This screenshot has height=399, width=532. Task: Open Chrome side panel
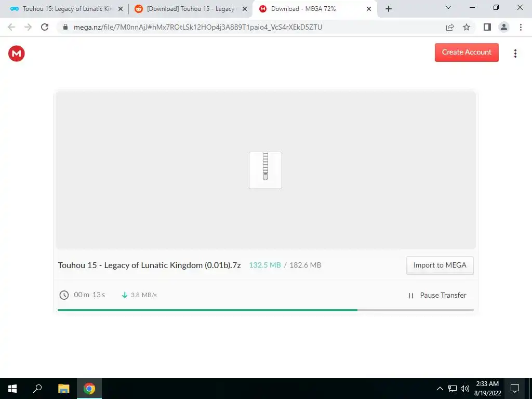click(487, 27)
